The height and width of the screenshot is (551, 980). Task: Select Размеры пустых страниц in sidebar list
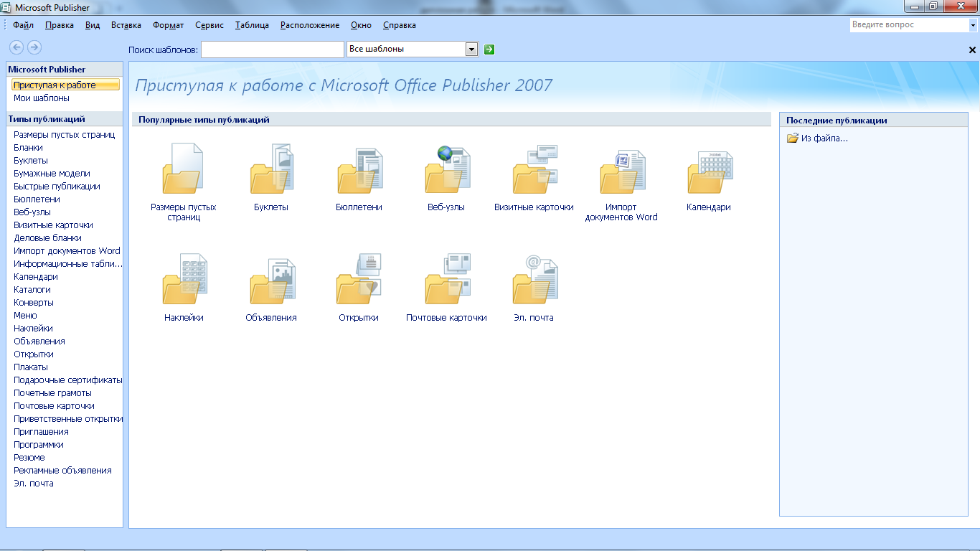pos(64,135)
